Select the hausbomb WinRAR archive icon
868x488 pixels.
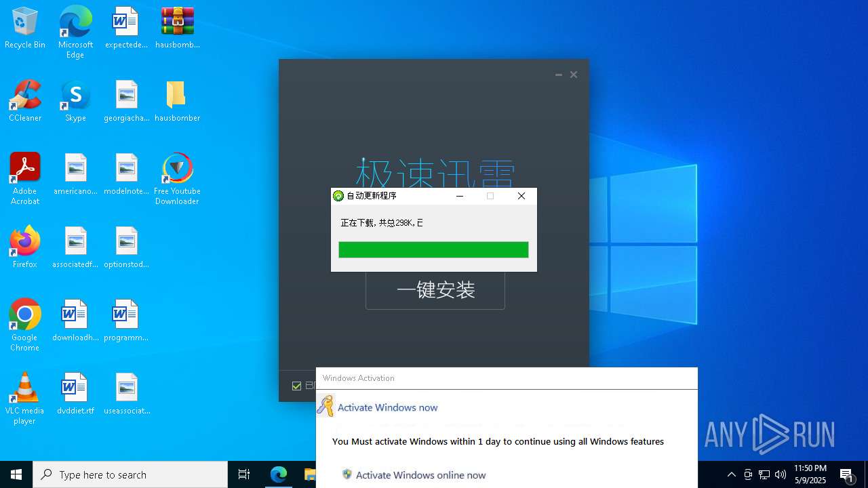click(x=177, y=28)
